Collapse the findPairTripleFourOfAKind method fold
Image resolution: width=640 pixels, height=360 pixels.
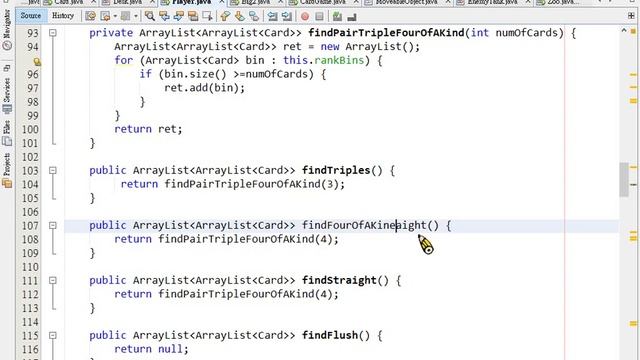pos(53,33)
